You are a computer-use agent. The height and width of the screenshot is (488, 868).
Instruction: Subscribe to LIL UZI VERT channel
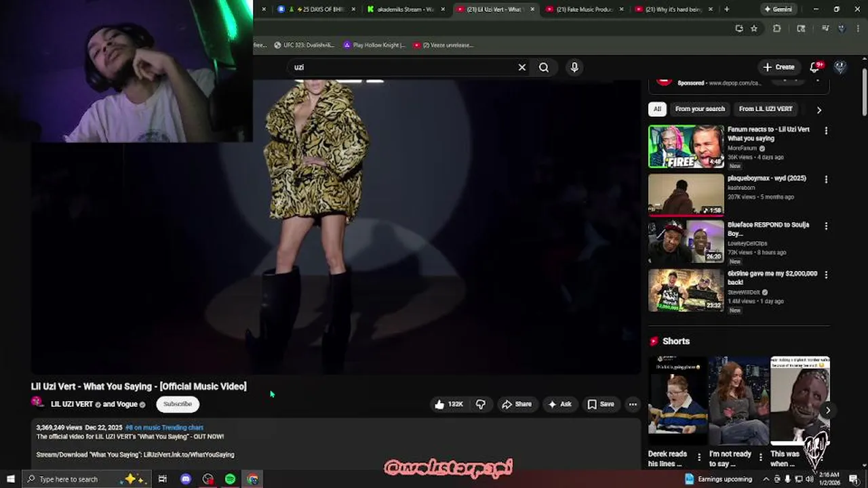[178, 404]
